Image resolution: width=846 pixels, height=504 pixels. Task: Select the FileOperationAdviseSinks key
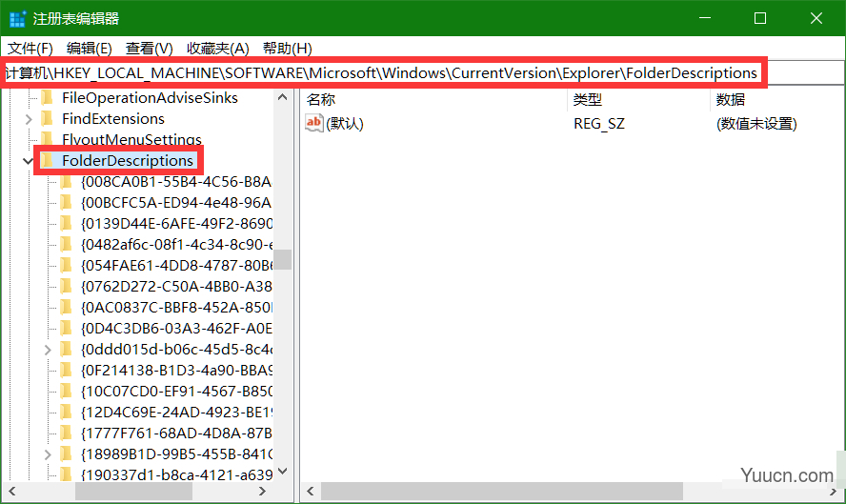click(150, 98)
